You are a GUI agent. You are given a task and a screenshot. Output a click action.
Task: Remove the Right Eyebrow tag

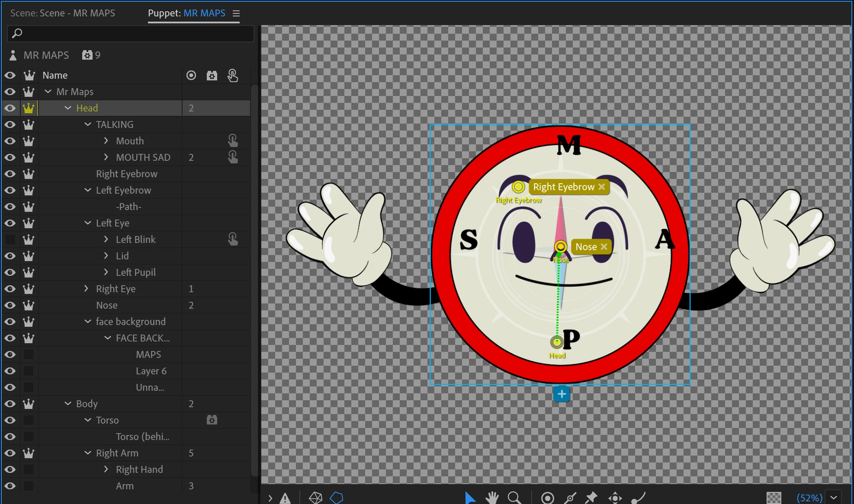click(602, 187)
